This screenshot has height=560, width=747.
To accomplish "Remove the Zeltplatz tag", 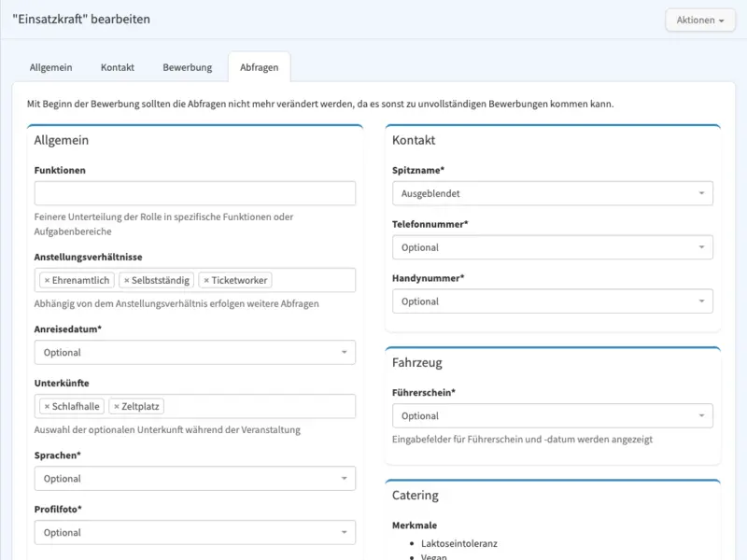I will tap(116, 407).
